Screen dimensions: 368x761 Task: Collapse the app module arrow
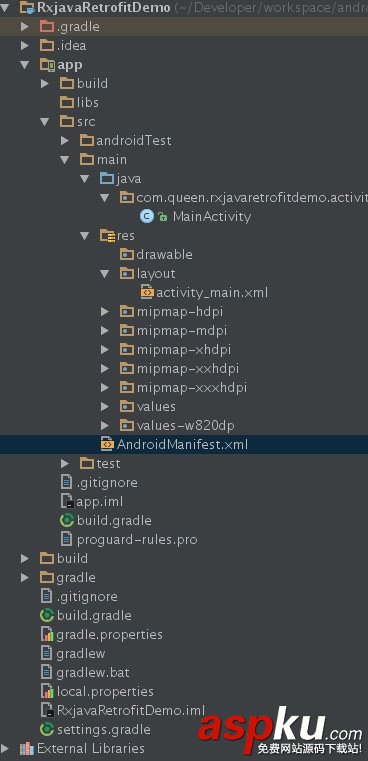24,65
